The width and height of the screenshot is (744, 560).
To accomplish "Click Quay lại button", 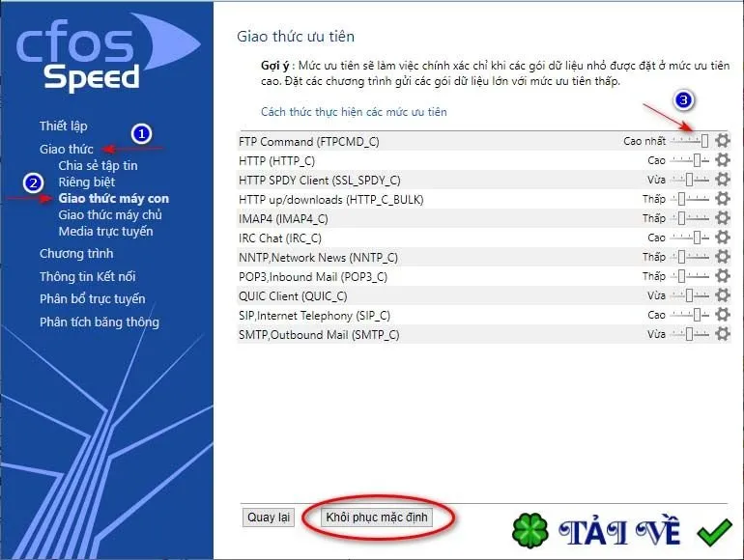I will [269, 517].
